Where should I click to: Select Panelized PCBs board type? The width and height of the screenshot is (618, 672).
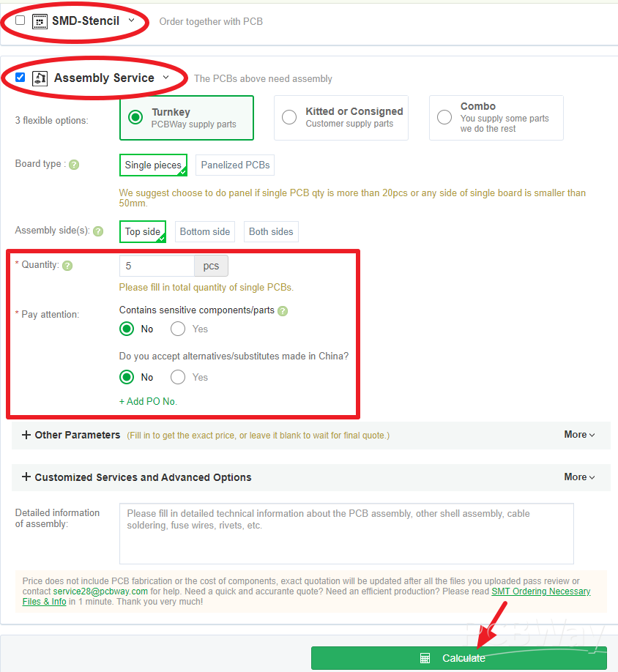click(x=235, y=165)
